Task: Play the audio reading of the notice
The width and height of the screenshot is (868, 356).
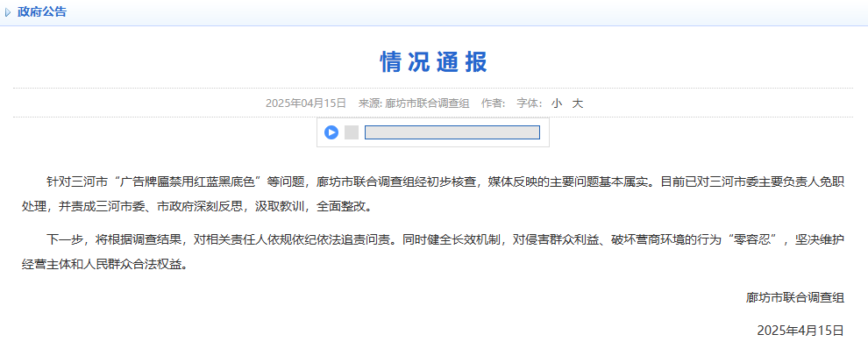Action: (331, 132)
